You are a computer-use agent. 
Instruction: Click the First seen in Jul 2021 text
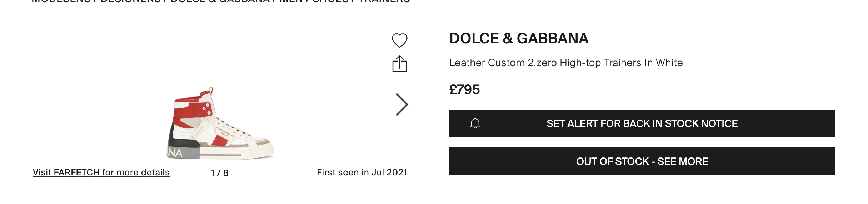point(362,172)
